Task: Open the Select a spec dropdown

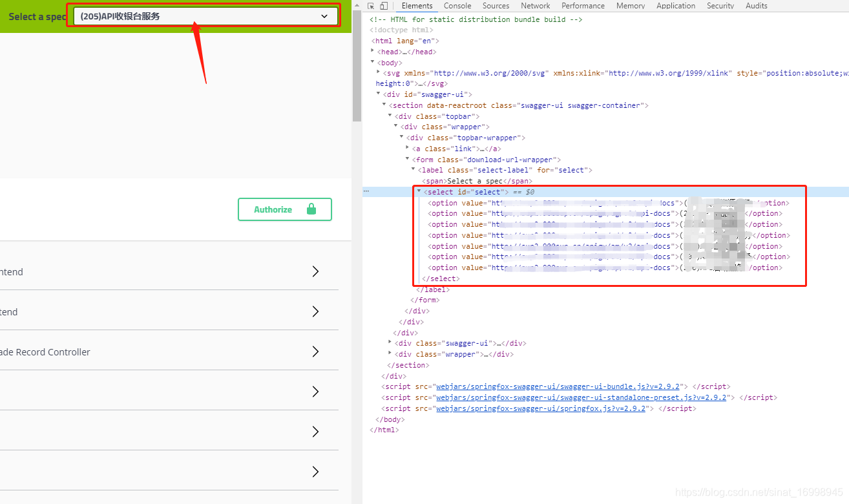Action: (205, 16)
